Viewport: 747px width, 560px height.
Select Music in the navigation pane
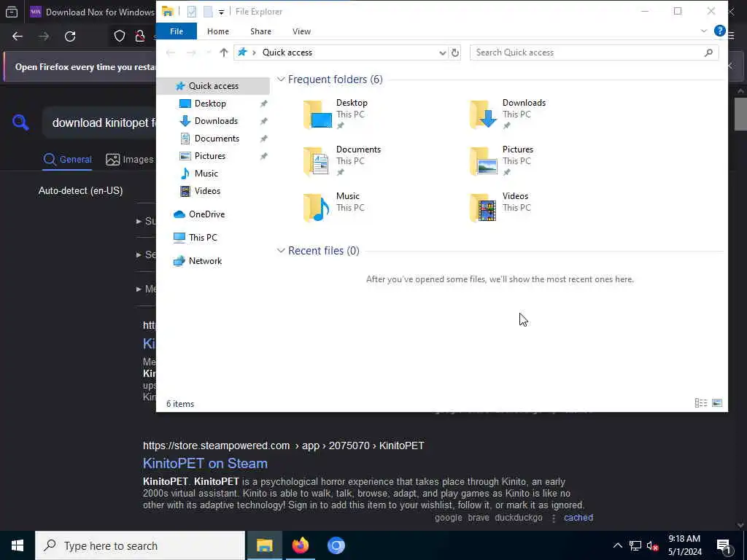coord(206,174)
